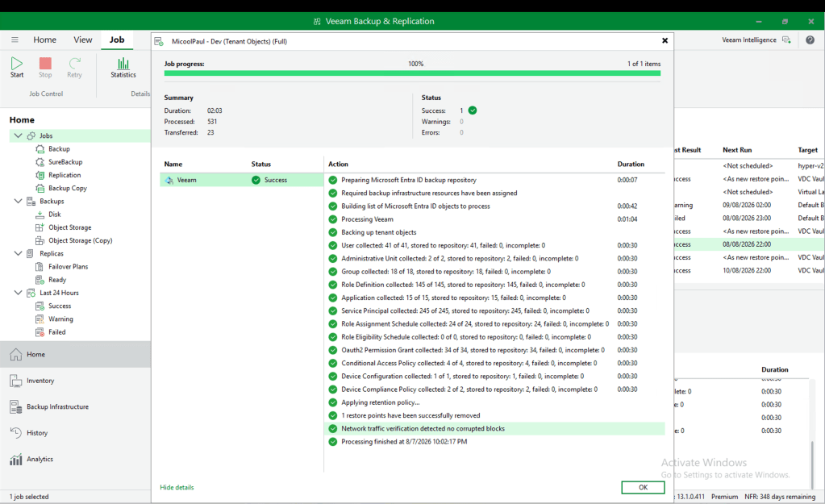Select the 'Conditional Access Policy collected' row

(494, 363)
